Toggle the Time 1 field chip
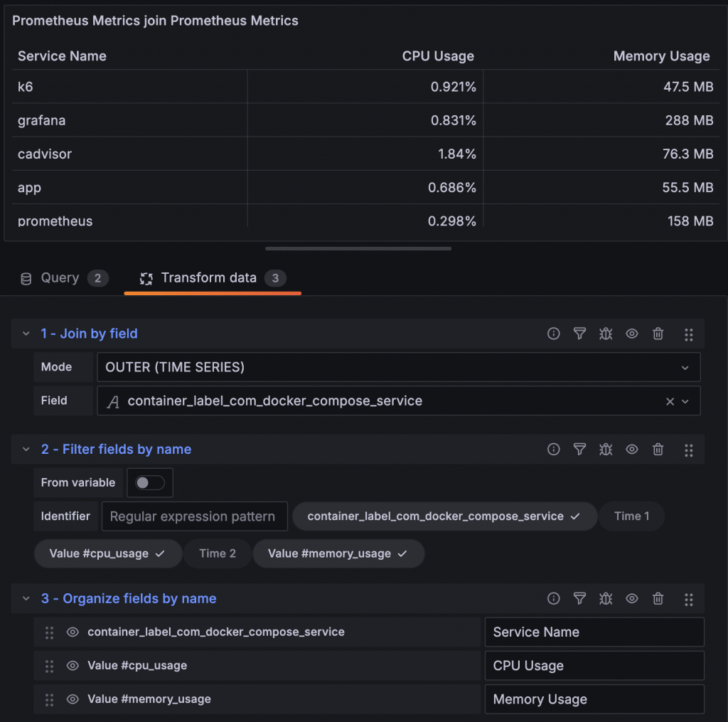 [632, 516]
